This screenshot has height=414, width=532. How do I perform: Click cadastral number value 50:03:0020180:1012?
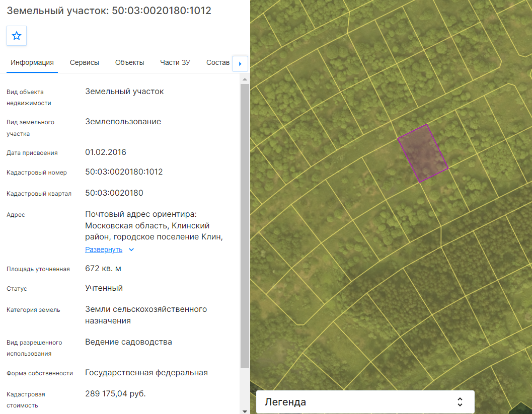coord(124,172)
